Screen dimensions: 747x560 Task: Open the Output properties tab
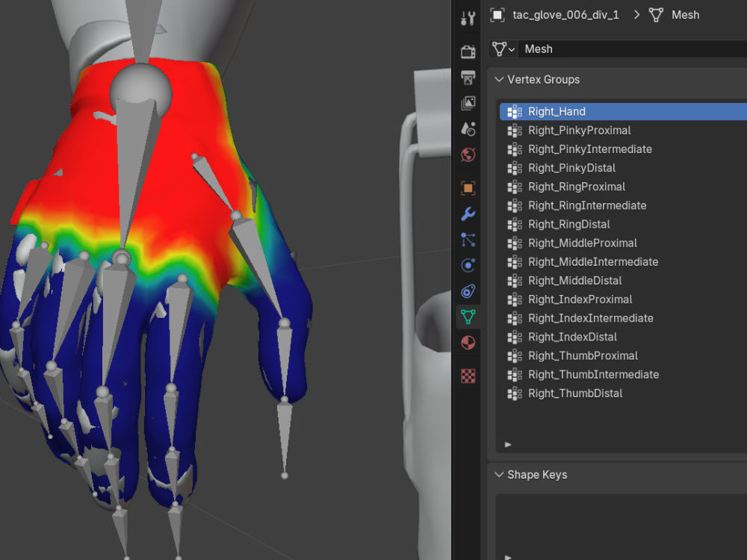coord(468,77)
